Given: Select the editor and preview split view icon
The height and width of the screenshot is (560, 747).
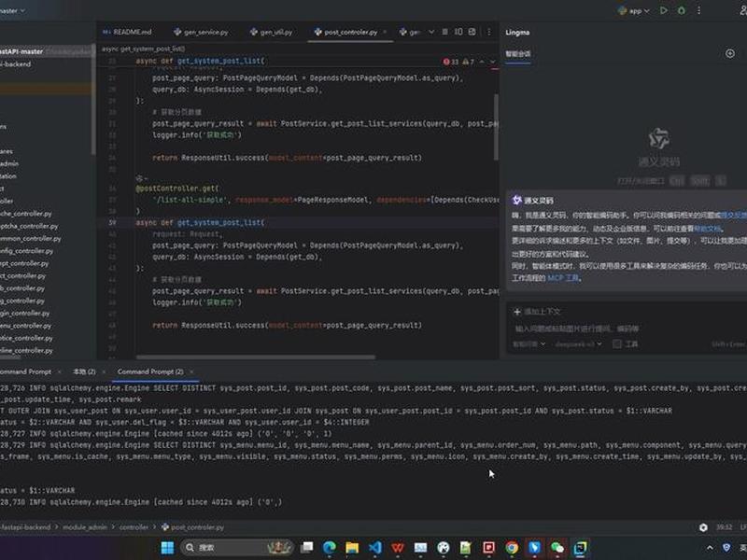Looking at the screenshot, I should [x=458, y=32].
